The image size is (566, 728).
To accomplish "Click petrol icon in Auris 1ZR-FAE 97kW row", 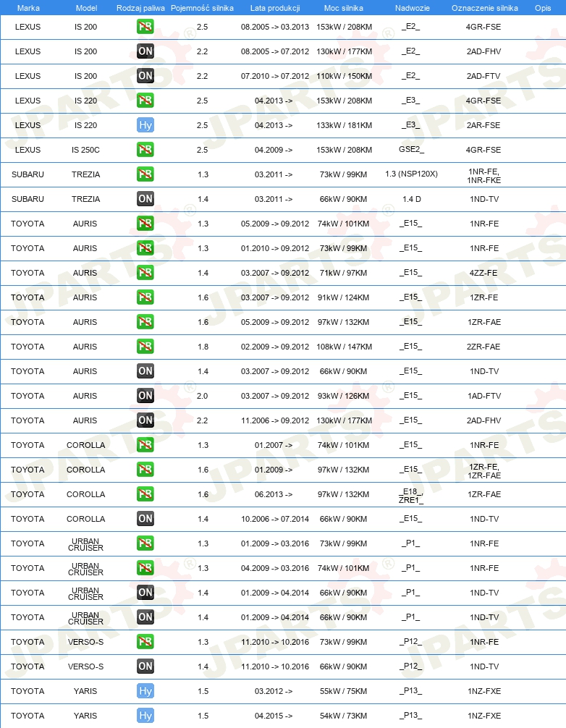I will point(145,322).
